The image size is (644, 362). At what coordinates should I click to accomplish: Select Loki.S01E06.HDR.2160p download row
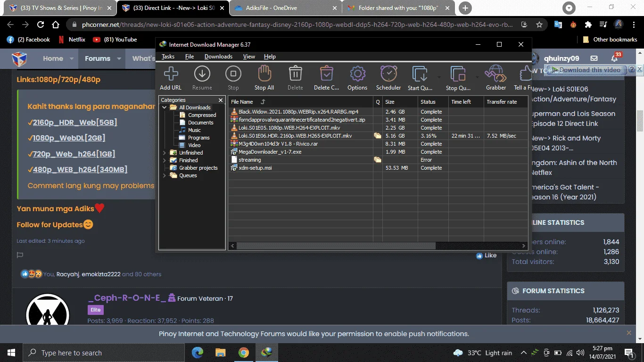[x=378, y=136]
